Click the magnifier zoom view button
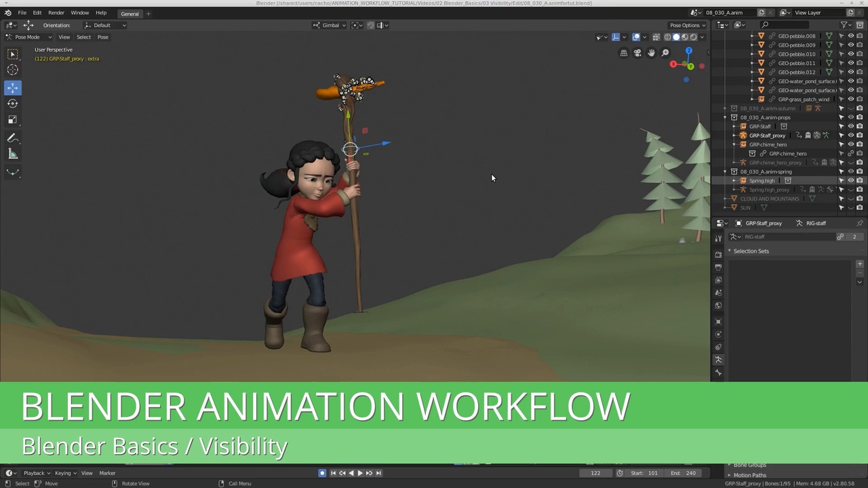This screenshot has width=868, height=488. 665,53
